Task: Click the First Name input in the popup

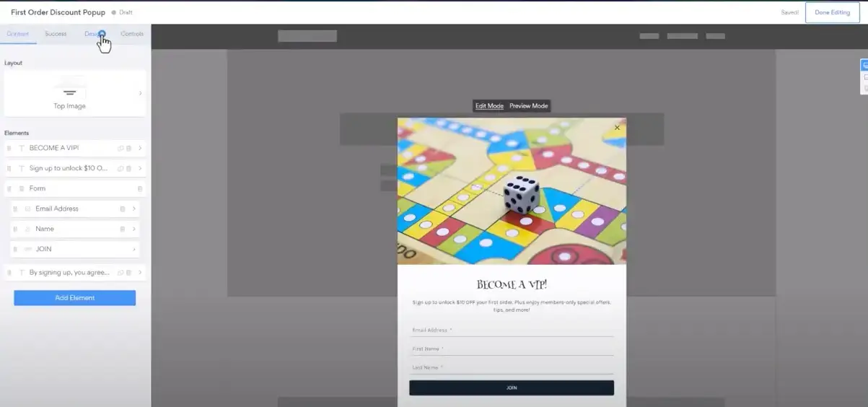Action: [x=512, y=349]
